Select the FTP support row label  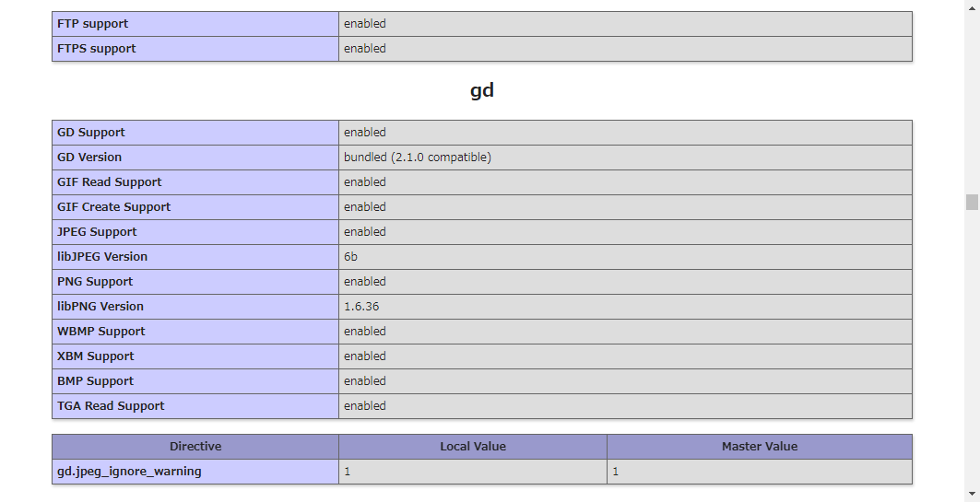tap(93, 24)
